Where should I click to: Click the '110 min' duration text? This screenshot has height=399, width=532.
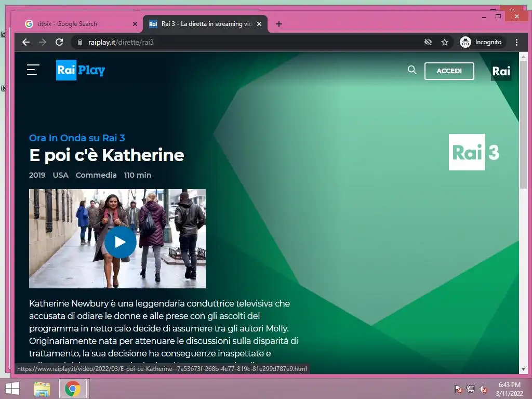[x=137, y=175]
